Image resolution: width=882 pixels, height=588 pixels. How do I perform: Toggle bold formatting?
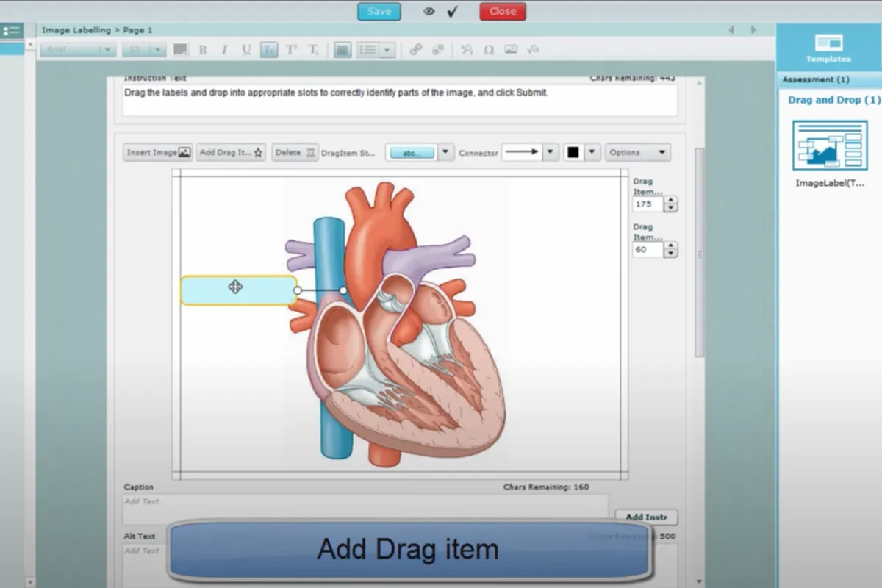(203, 49)
